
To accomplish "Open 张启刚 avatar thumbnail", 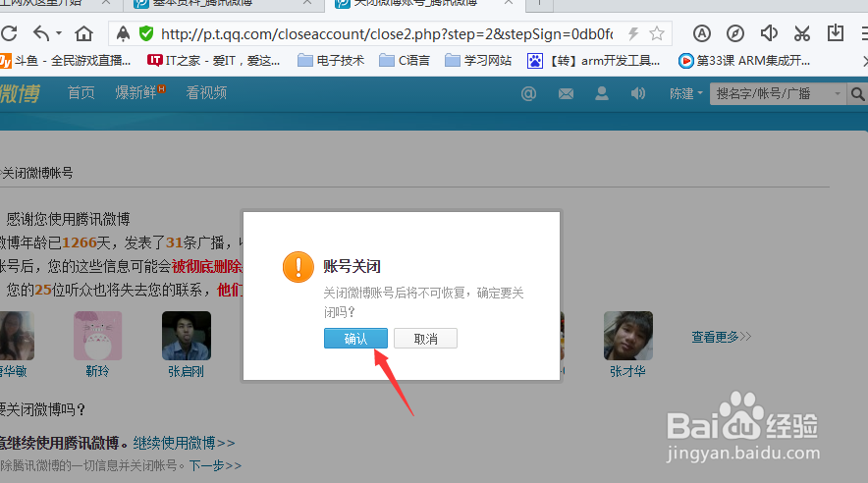I will pyautogui.click(x=186, y=336).
